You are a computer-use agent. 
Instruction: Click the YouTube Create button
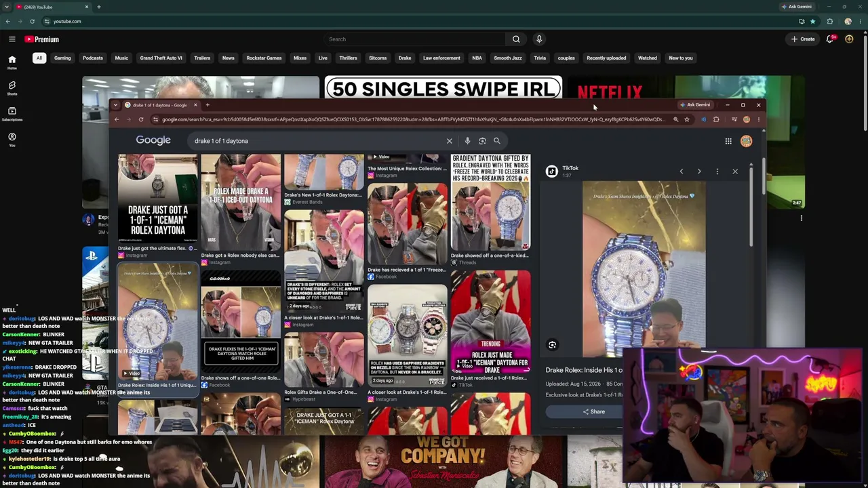coord(803,39)
